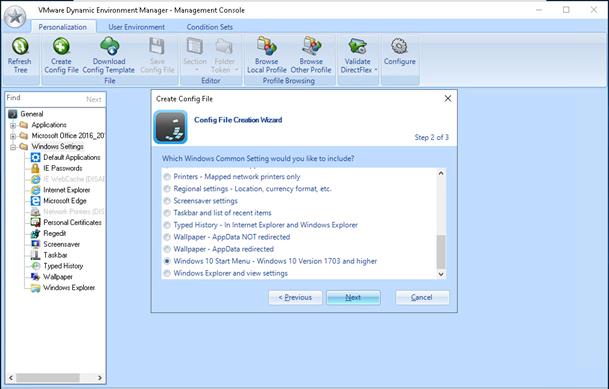This screenshot has width=609, height=389.
Task: Select the Wallpaper tree item
Action: point(52,277)
